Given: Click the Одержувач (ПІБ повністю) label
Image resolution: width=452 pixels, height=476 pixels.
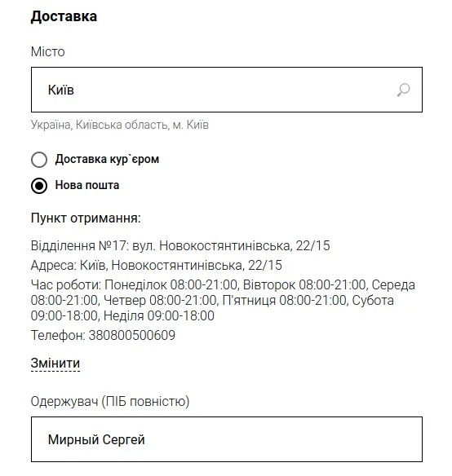Looking at the screenshot, I should click(x=110, y=401).
